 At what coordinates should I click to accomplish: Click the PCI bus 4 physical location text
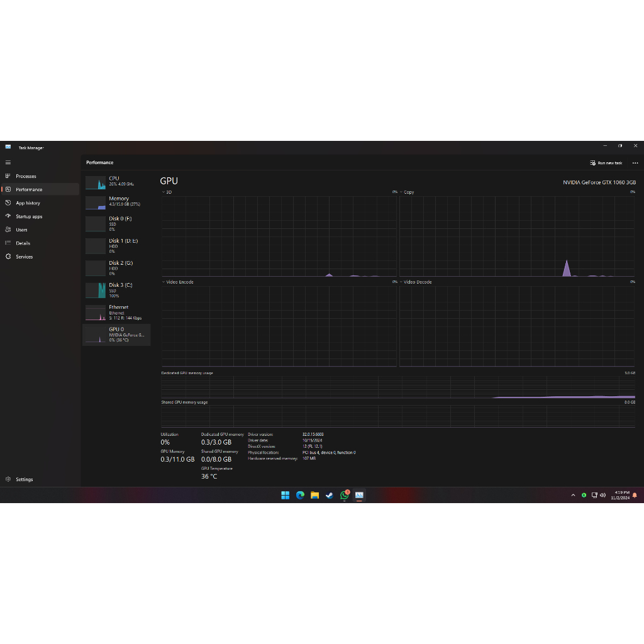(329, 453)
